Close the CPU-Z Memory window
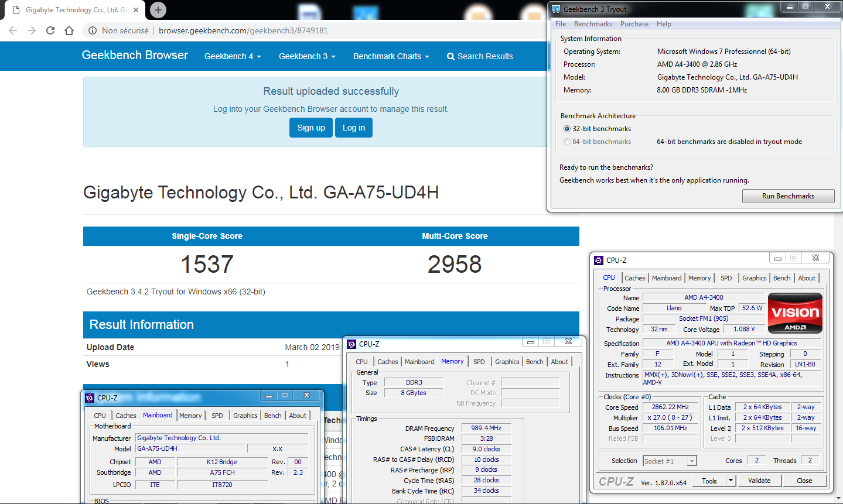 tap(568, 342)
